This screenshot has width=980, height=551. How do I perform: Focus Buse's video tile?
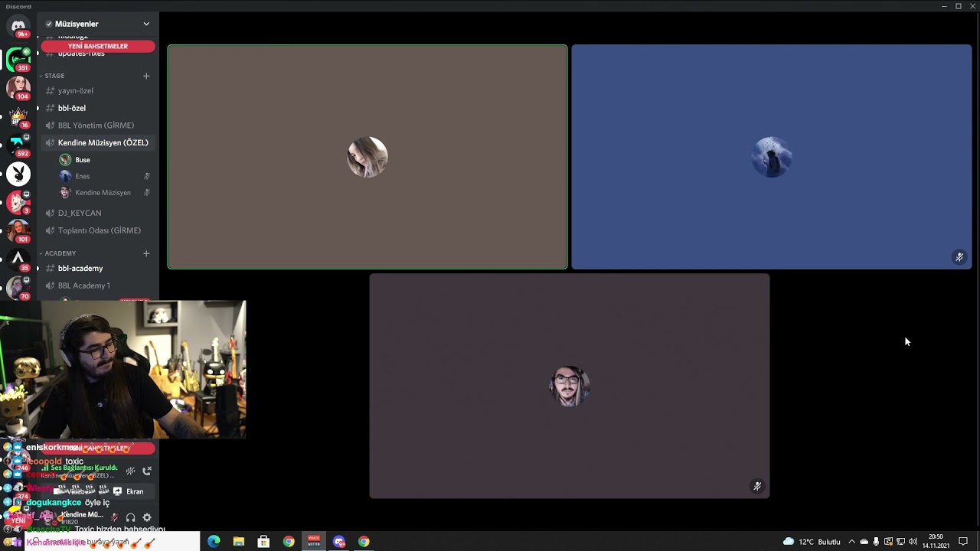[367, 157]
